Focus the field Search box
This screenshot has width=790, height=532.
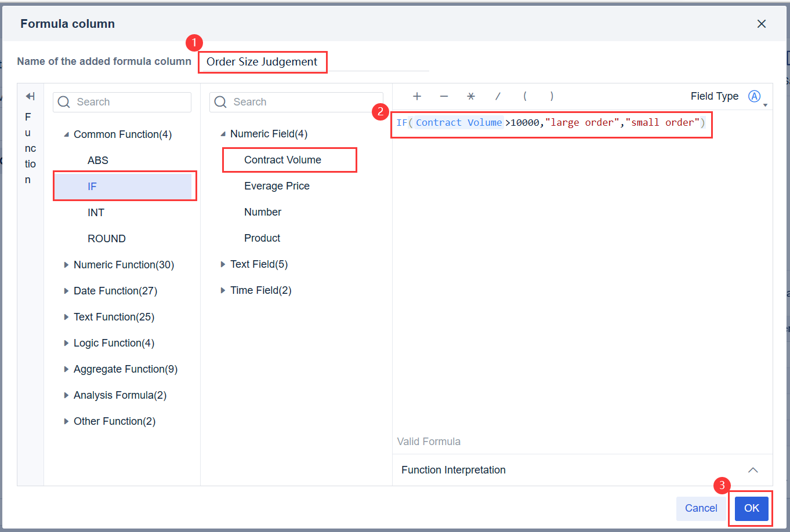tap(296, 102)
